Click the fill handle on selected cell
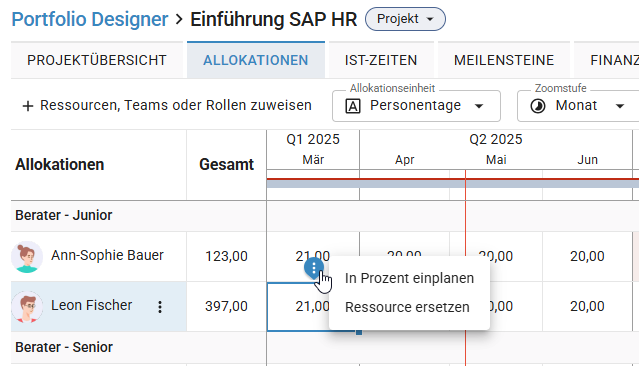 pos(359,332)
